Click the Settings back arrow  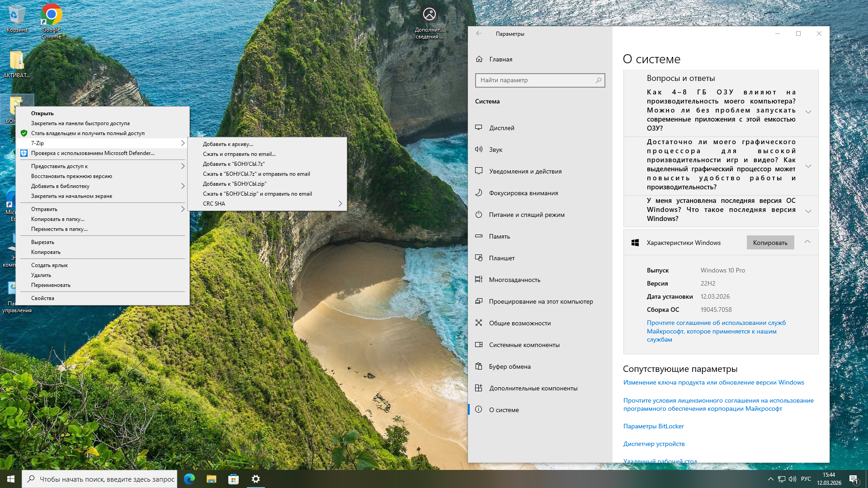point(479,33)
